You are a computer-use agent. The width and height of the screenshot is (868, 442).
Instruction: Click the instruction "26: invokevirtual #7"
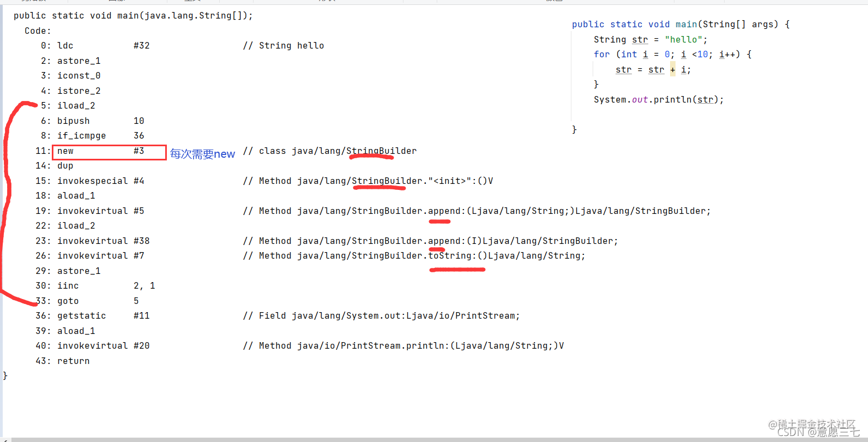click(90, 256)
